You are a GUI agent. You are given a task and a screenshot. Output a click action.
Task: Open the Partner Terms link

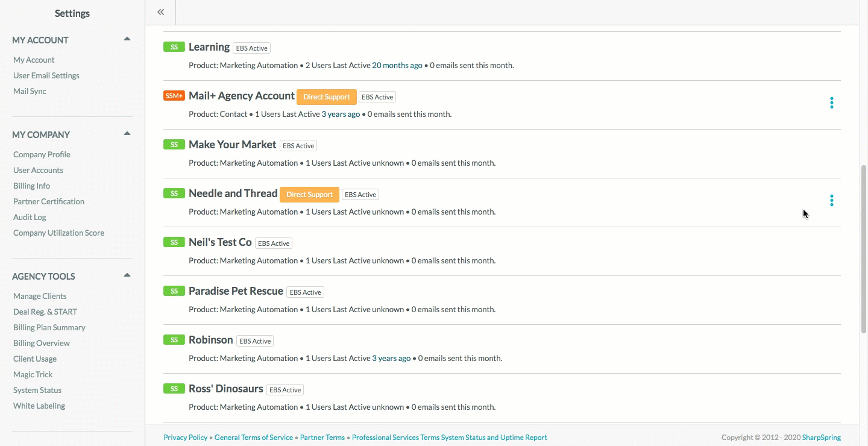322,438
